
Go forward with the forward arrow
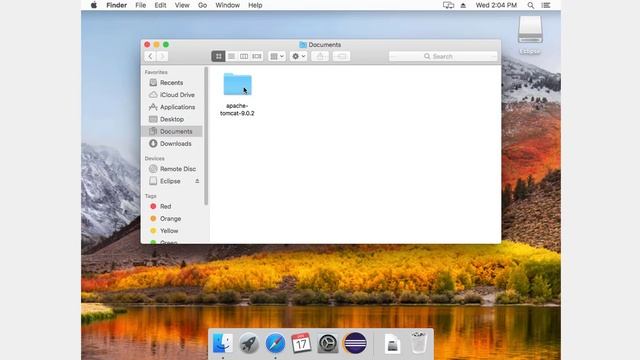tap(162, 56)
